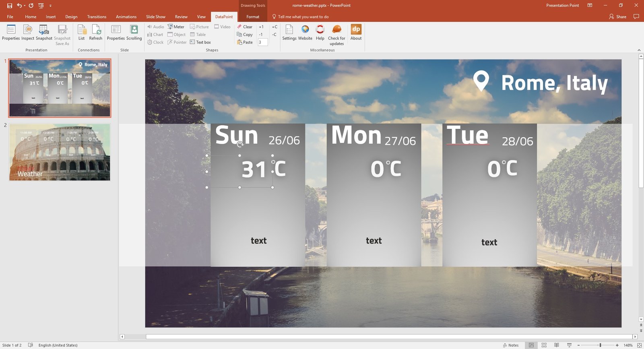Select the slide 2 Colosseum thumbnail
The image size is (644, 349).
pyautogui.click(x=60, y=152)
